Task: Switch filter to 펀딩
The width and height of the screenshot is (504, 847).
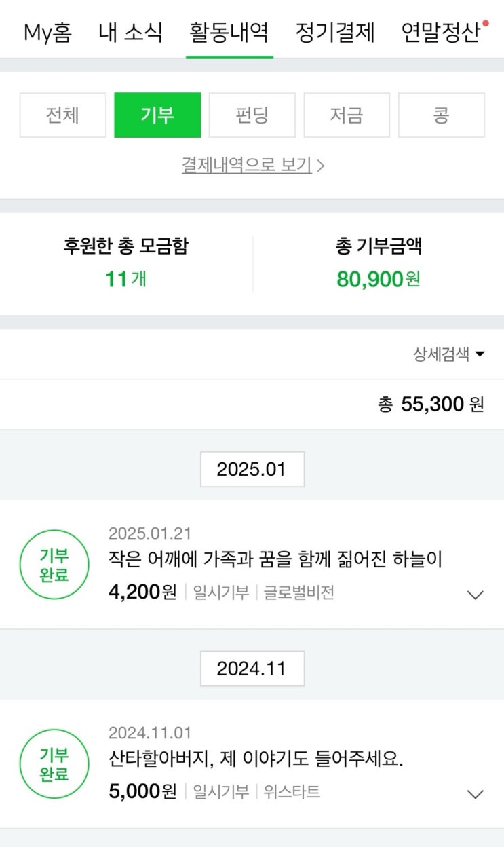Action: [x=252, y=115]
